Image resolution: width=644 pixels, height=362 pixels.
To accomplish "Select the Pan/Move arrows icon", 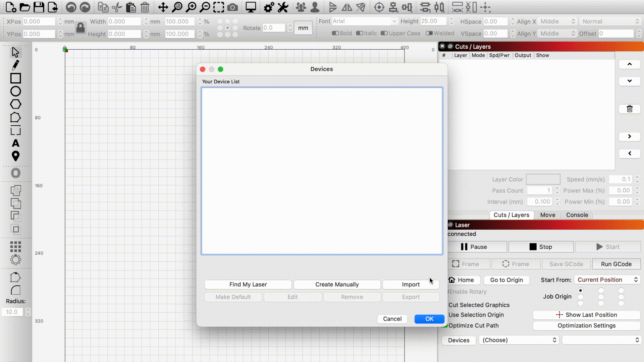I will click(x=163, y=7).
